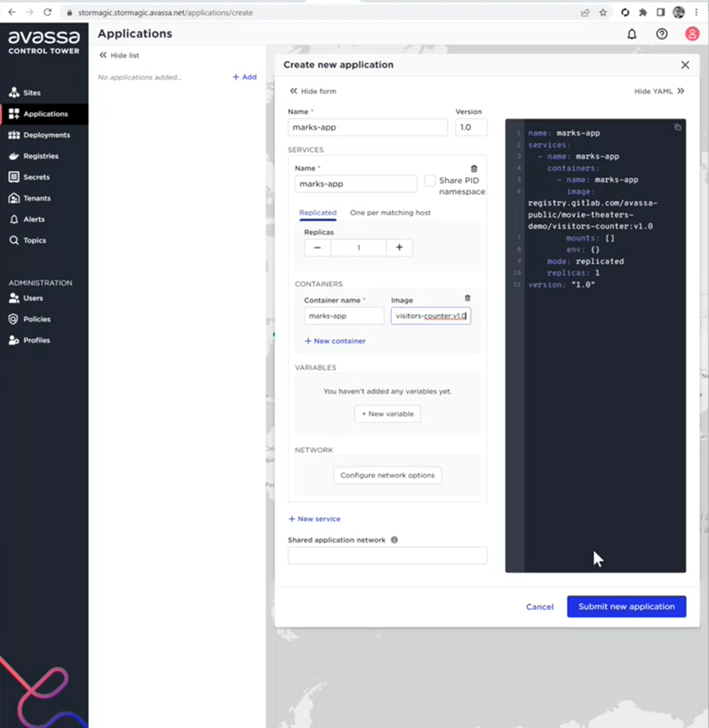Open Policies under Administration
This screenshot has height=728, width=709.
(x=30, y=319)
